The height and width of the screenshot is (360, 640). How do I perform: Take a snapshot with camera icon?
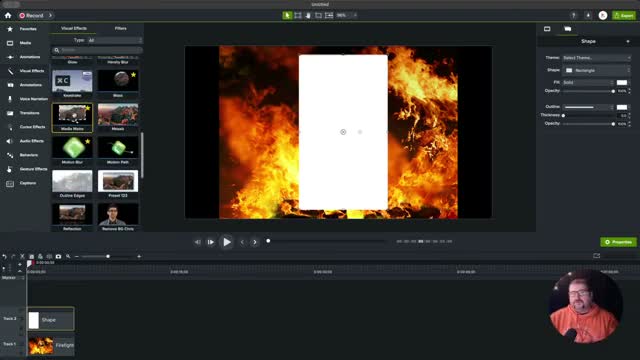(x=58, y=256)
